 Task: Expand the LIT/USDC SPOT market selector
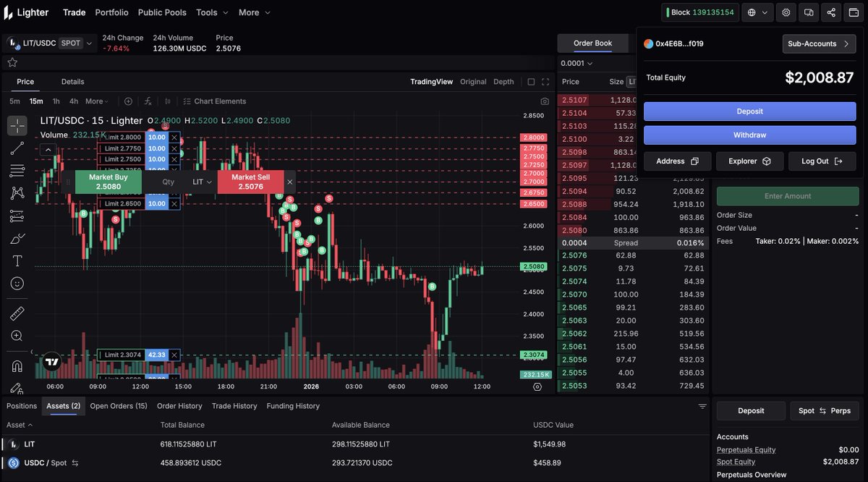[51, 43]
